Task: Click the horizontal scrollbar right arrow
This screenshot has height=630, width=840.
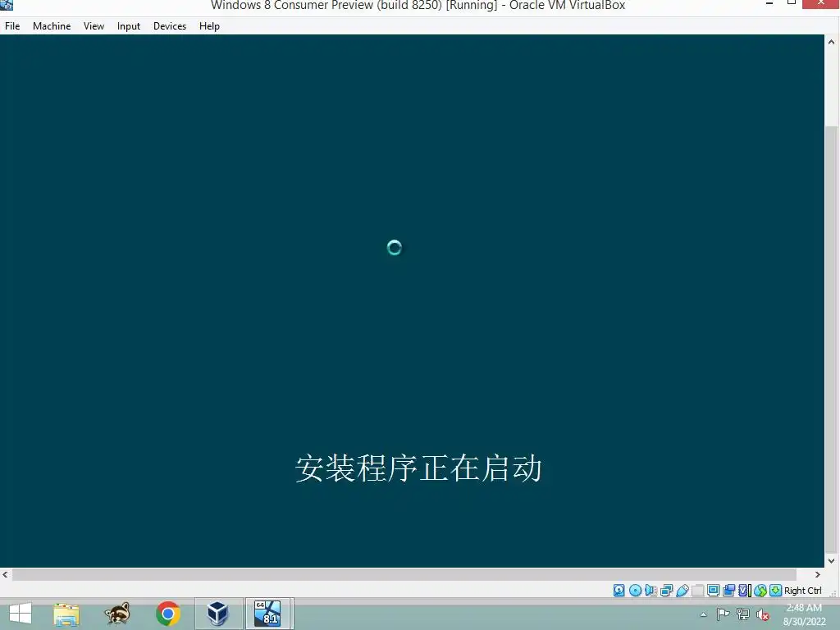Action: click(818, 574)
